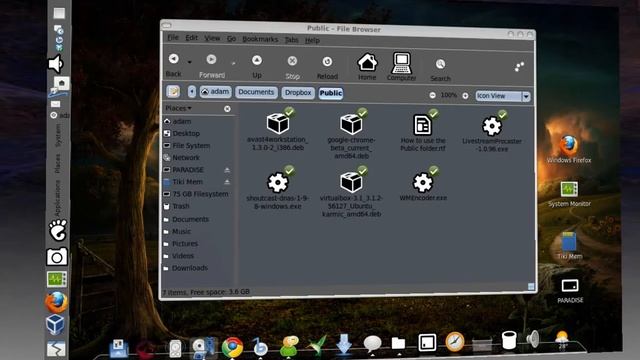Open Windows Firefox desktop shortcut

point(569,149)
